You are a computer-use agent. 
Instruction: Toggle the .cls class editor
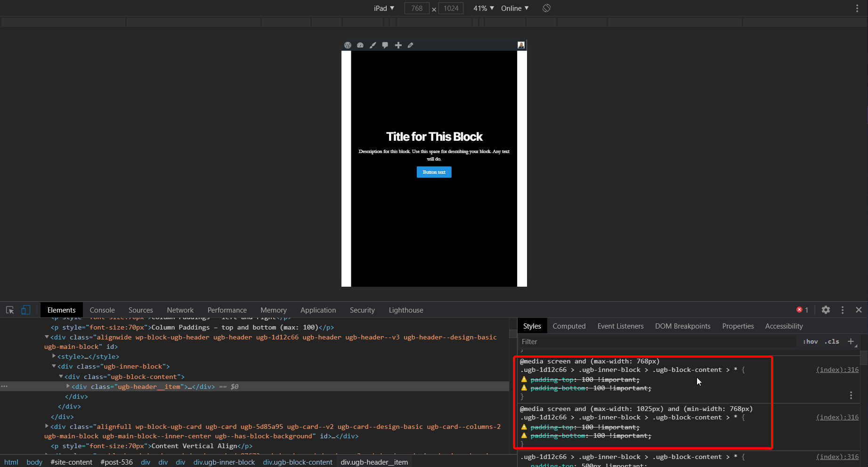pos(832,341)
